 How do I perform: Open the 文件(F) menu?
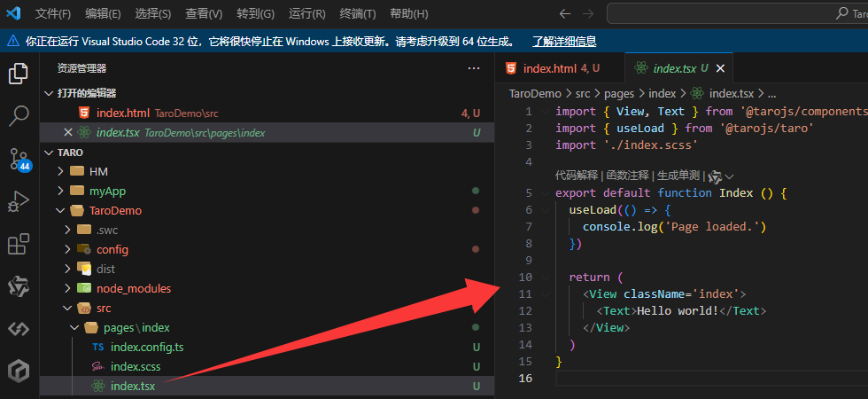click(x=53, y=14)
